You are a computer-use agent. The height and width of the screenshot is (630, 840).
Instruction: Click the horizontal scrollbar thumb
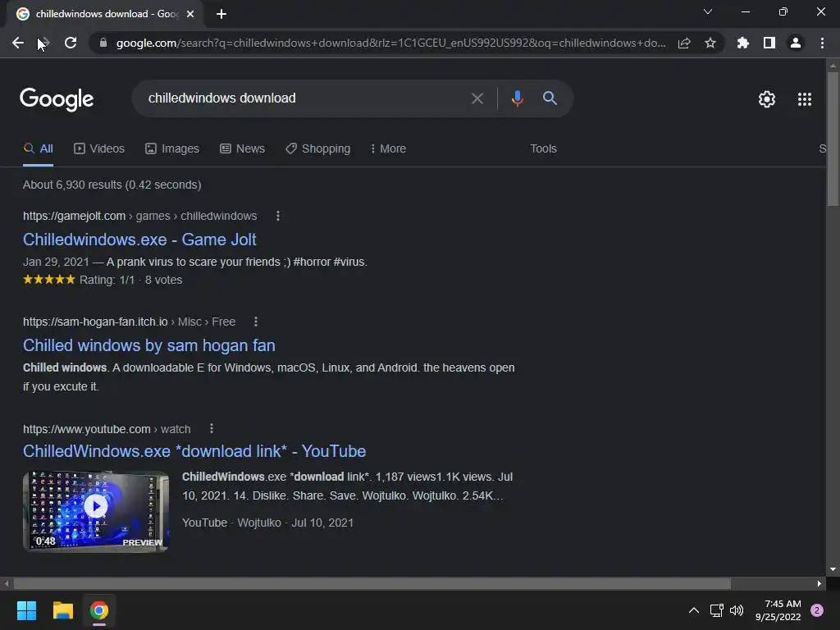pos(372,583)
